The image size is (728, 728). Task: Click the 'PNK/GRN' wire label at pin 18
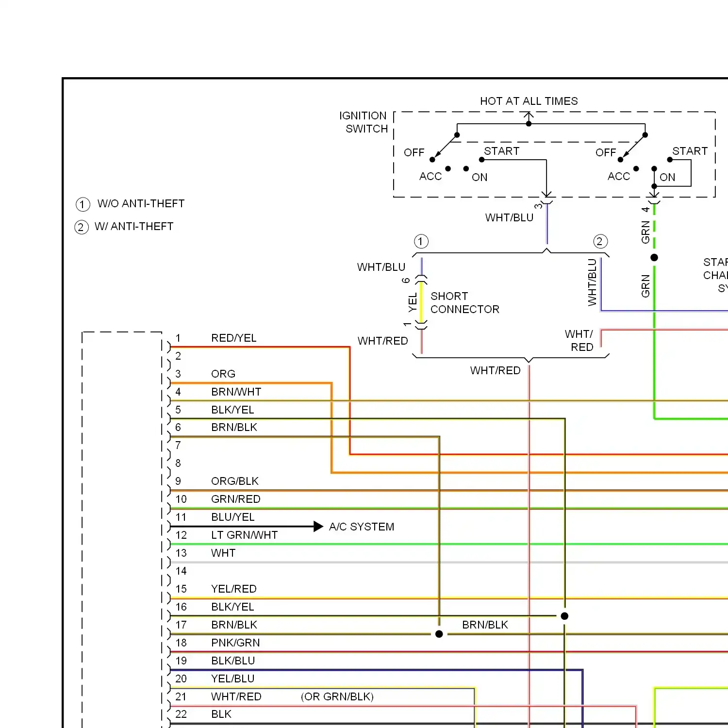[x=235, y=643]
